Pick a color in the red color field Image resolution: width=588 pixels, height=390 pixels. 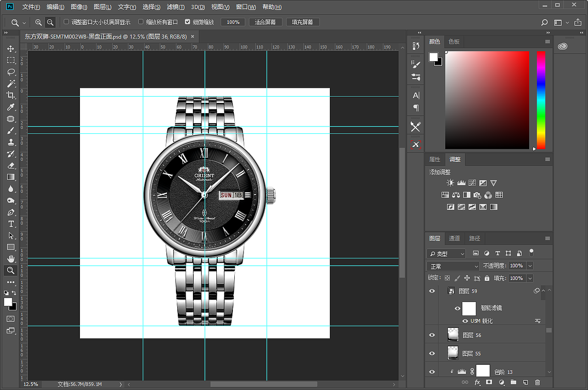(487, 100)
